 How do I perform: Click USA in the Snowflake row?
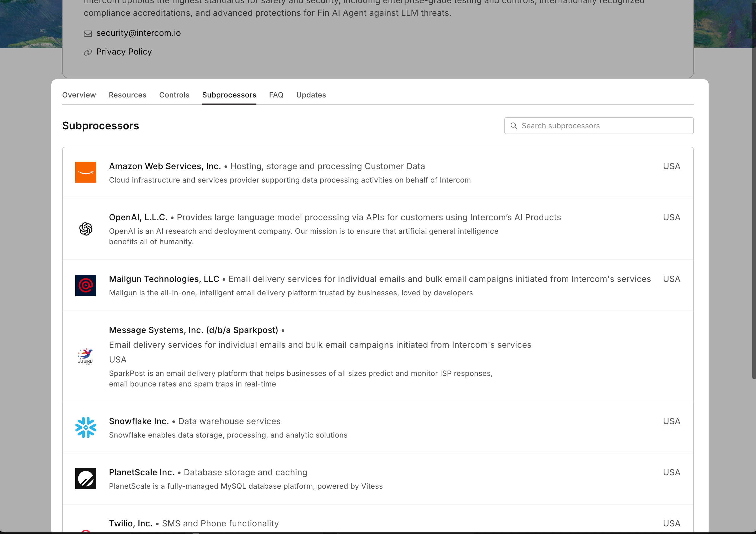coord(672,421)
